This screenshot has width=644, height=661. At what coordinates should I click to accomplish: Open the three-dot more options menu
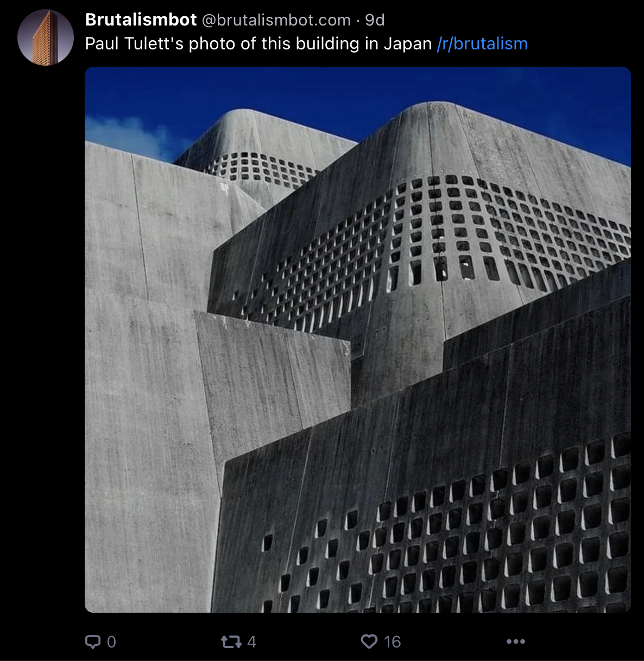516,641
